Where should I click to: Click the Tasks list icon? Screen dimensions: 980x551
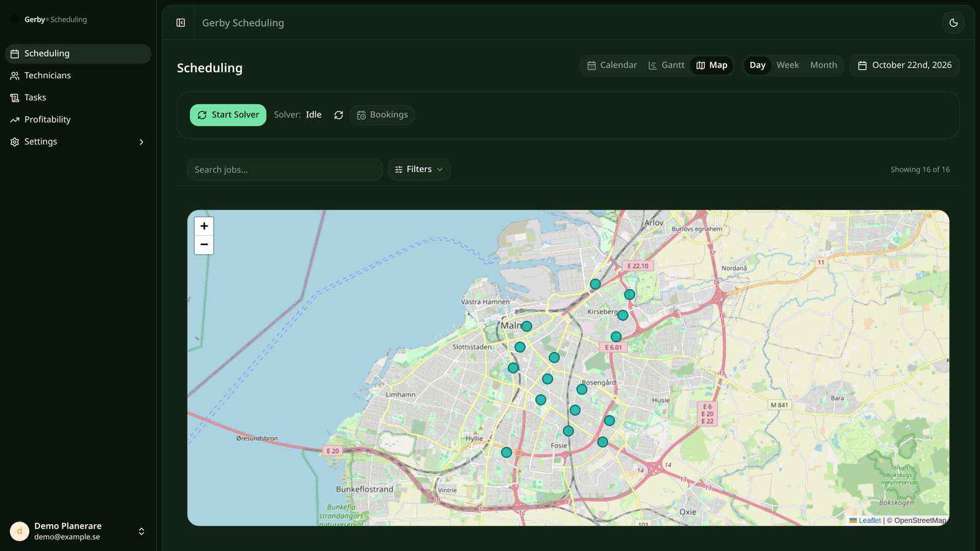(15, 98)
